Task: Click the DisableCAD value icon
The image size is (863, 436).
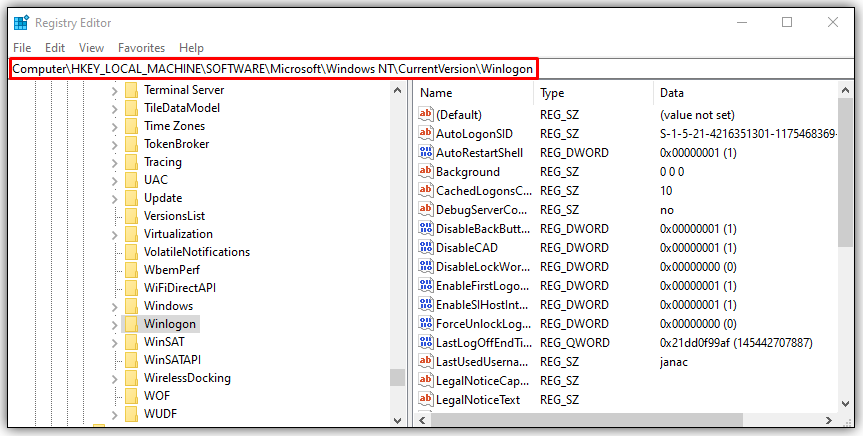Action: point(426,248)
